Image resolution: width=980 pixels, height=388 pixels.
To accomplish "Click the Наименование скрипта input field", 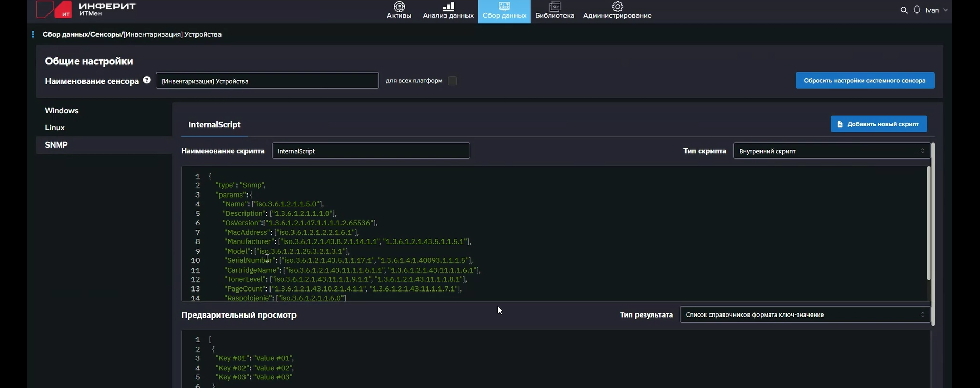I will tap(371, 151).
